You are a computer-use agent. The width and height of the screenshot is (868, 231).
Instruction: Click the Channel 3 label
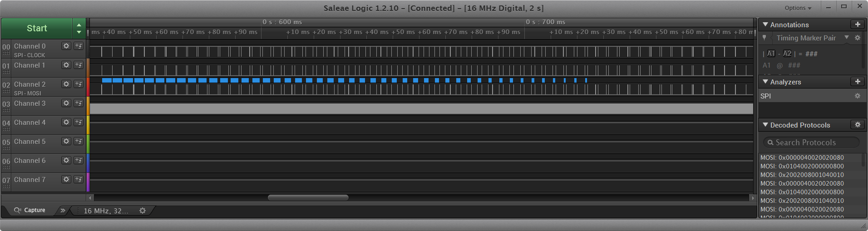(x=30, y=103)
